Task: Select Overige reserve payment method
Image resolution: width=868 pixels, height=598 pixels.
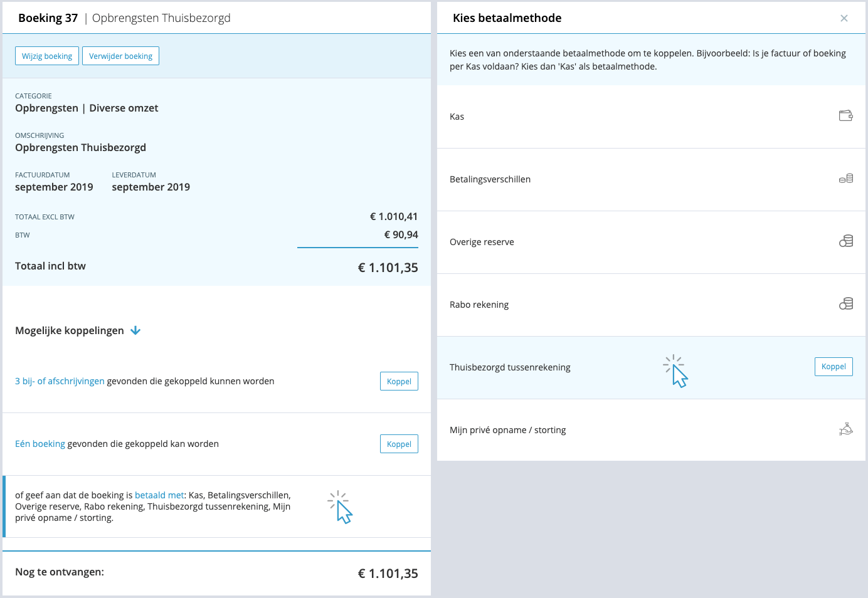Action: pos(651,242)
